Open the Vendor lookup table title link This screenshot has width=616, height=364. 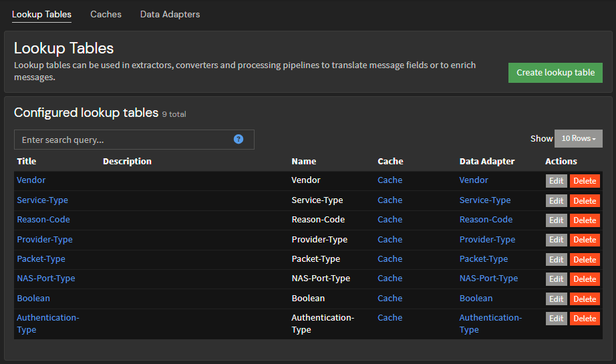pyautogui.click(x=31, y=180)
